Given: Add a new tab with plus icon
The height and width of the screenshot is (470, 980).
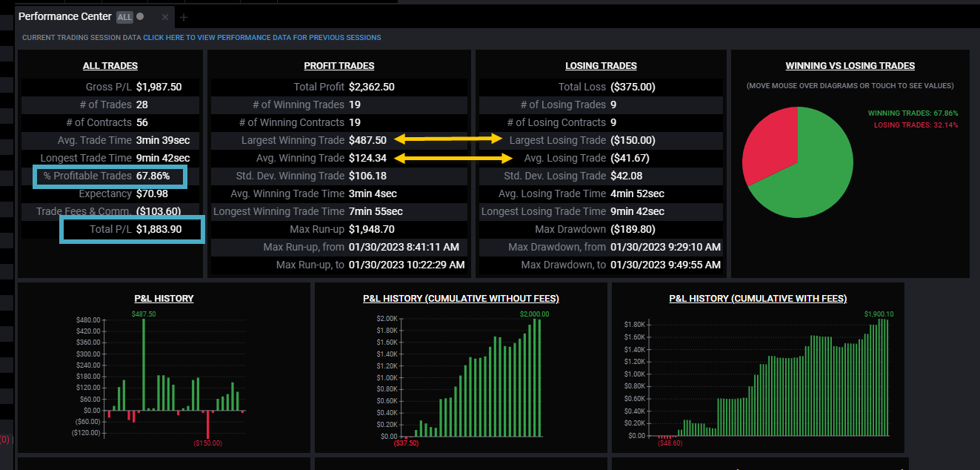Looking at the screenshot, I should (x=184, y=17).
